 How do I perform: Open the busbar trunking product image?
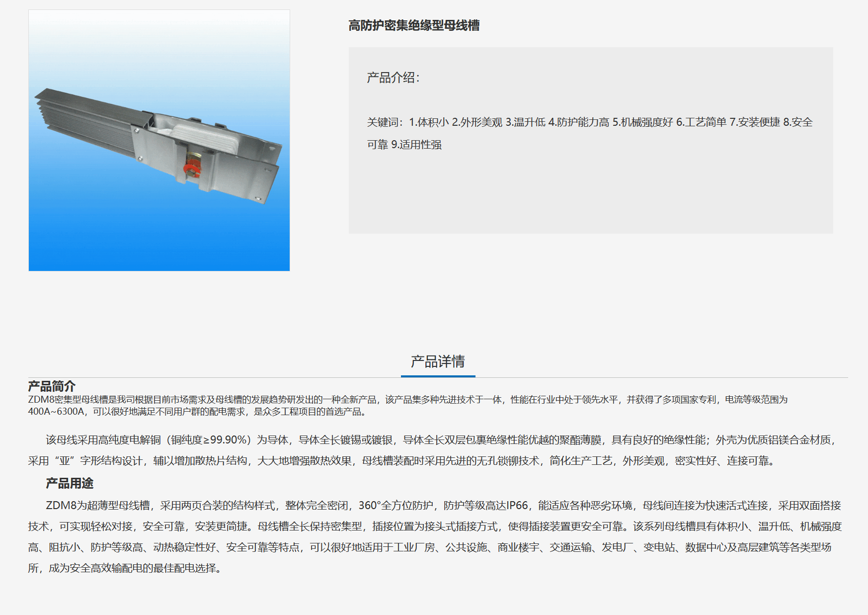click(159, 140)
